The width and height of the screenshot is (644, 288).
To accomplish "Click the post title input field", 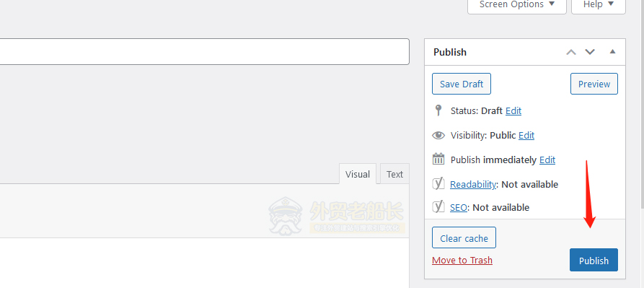I will (205, 51).
